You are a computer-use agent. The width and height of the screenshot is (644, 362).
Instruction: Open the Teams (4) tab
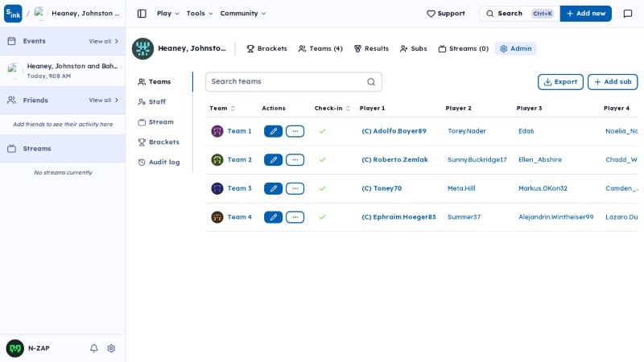point(320,48)
